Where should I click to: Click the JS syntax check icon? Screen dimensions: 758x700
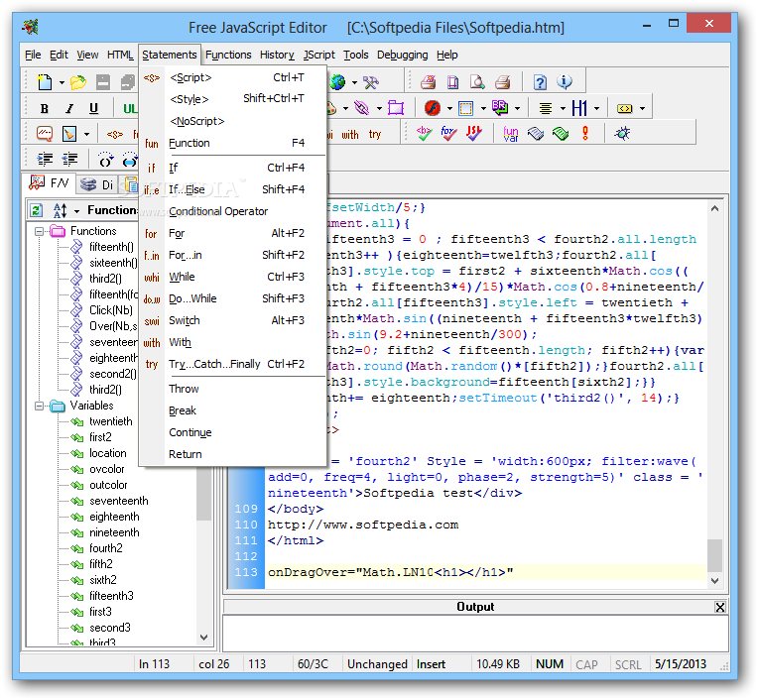[x=474, y=133]
